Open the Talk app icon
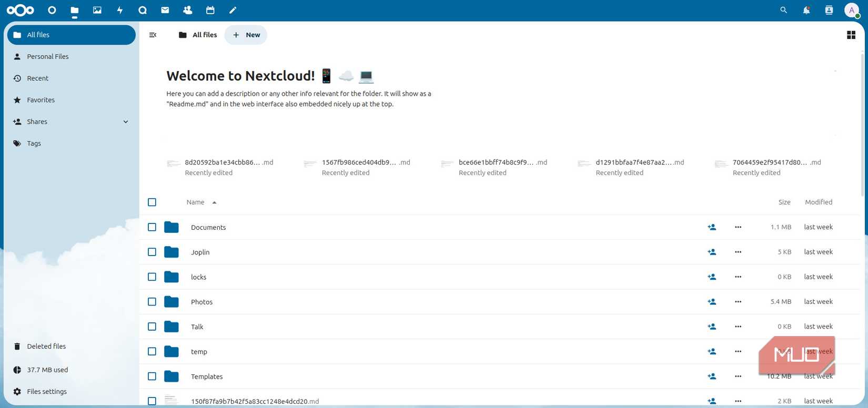This screenshot has width=868, height=408. click(143, 10)
